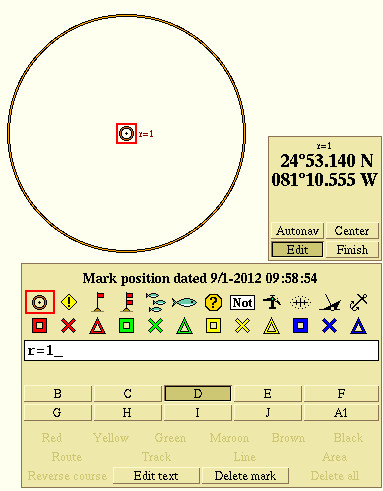The width and height of the screenshot is (383, 491).
Task: Pick the red X mark symbol
Action: pyautogui.click(x=69, y=326)
